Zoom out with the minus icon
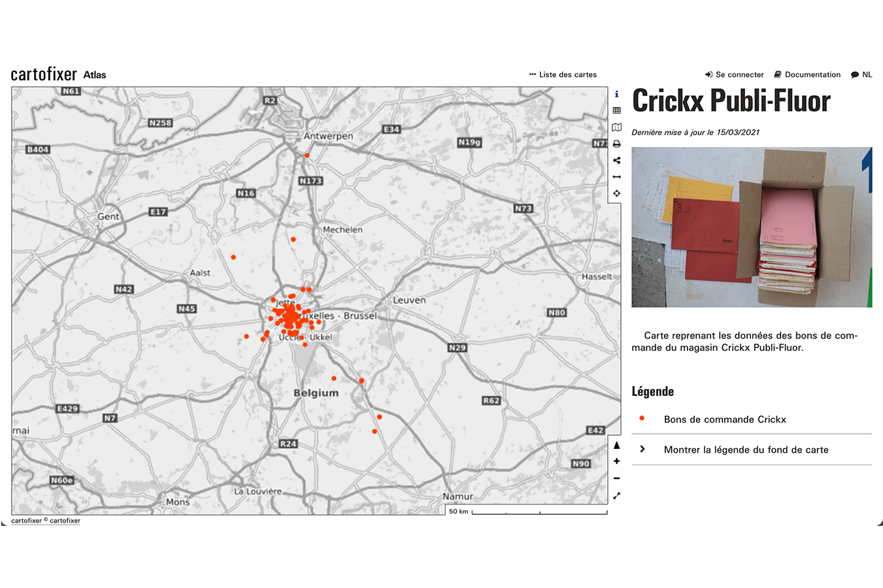Image resolution: width=883 pixels, height=588 pixels. (616, 478)
